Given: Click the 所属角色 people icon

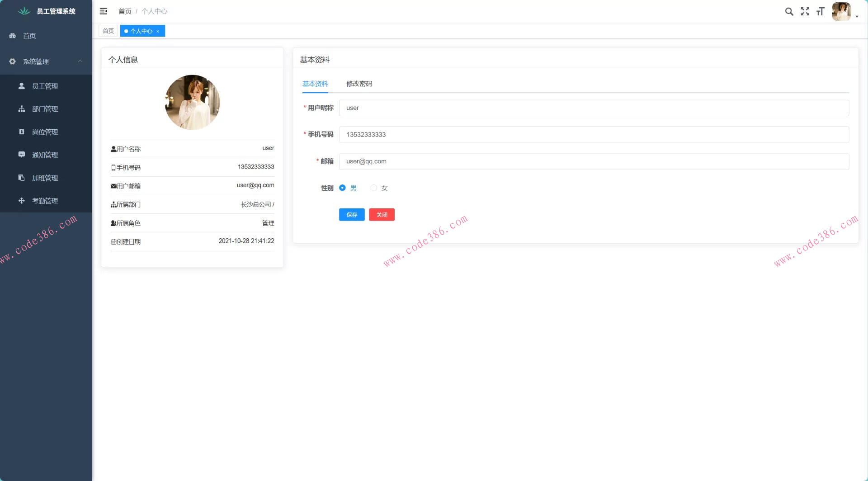Looking at the screenshot, I should 113,223.
